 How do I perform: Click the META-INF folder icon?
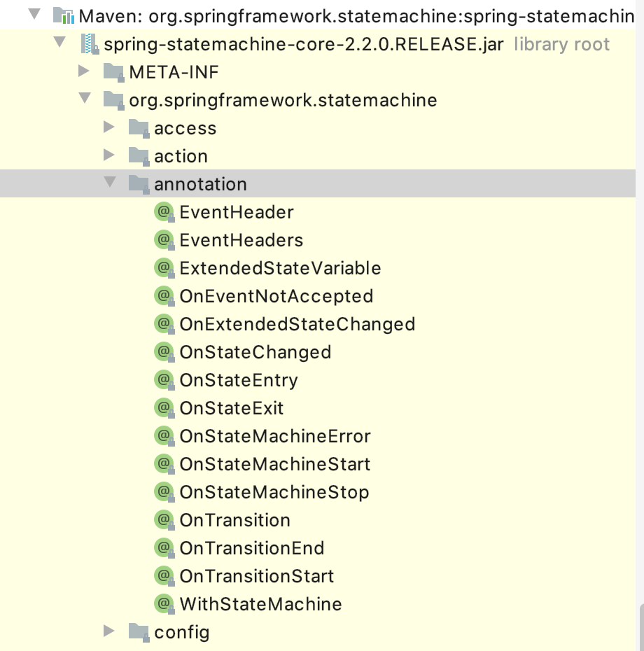(x=113, y=72)
